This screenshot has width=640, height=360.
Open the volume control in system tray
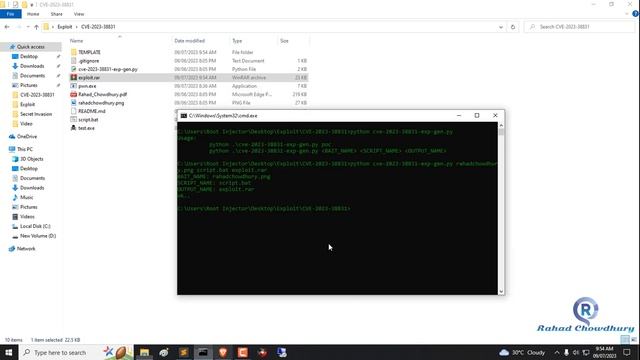(576, 352)
